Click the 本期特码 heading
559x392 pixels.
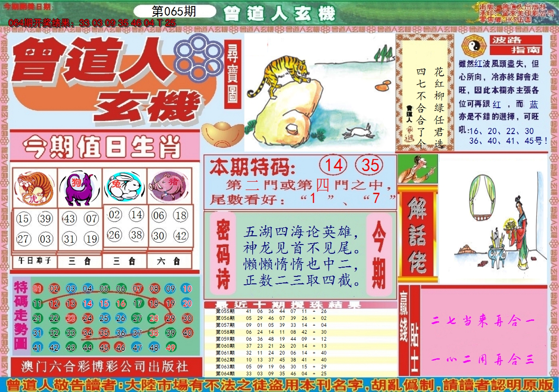(x=252, y=166)
